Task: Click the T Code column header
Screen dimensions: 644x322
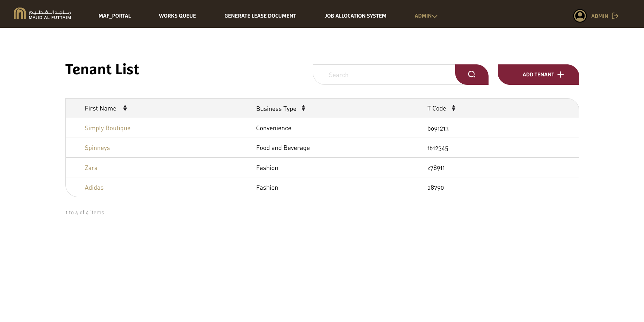Action: [436, 108]
